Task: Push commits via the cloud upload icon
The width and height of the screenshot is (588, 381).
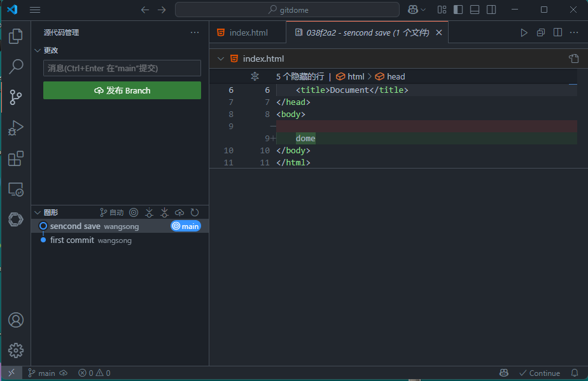Action: (179, 212)
